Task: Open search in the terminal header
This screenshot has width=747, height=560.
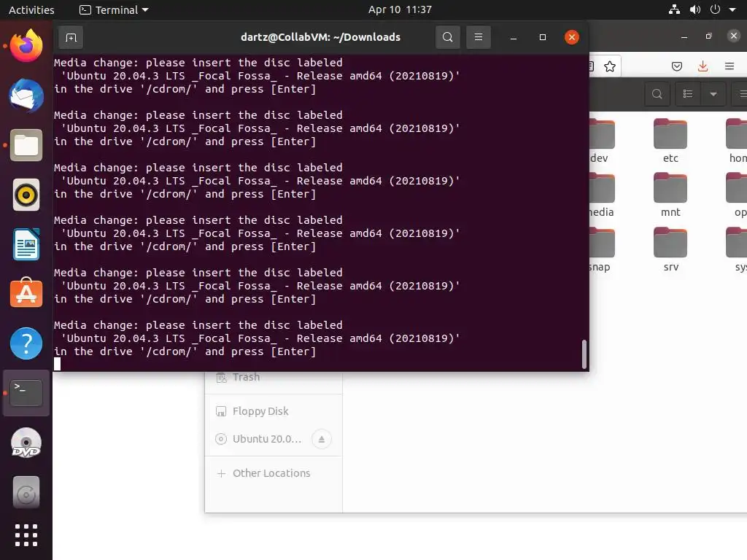Action: [x=447, y=37]
